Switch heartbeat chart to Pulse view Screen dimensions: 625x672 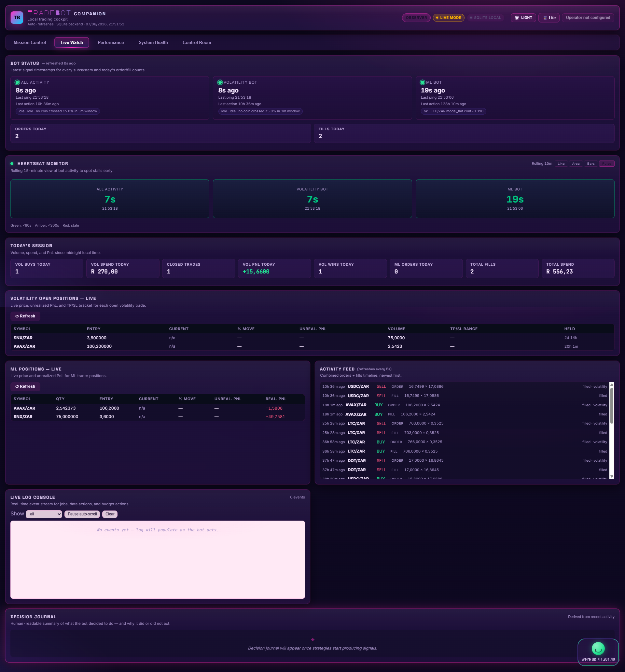click(606, 164)
